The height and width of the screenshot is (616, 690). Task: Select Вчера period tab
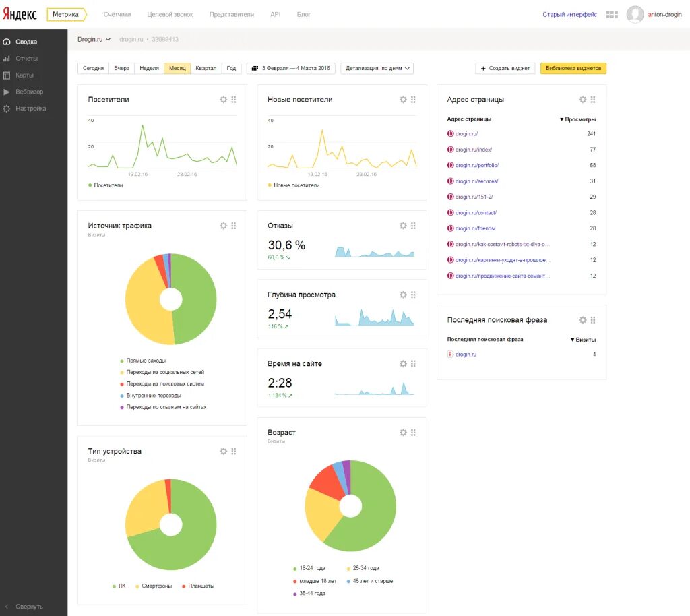point(121,68)
